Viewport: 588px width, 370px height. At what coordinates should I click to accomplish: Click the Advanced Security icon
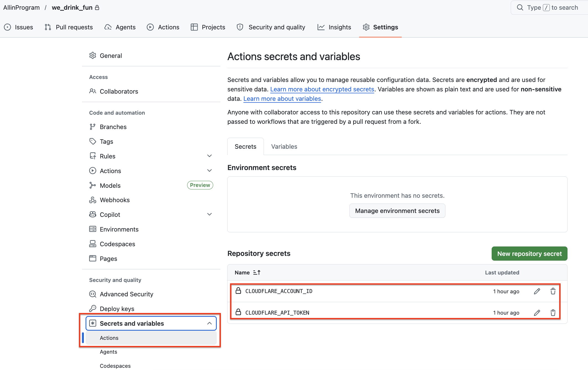click(x=92, y=294)
